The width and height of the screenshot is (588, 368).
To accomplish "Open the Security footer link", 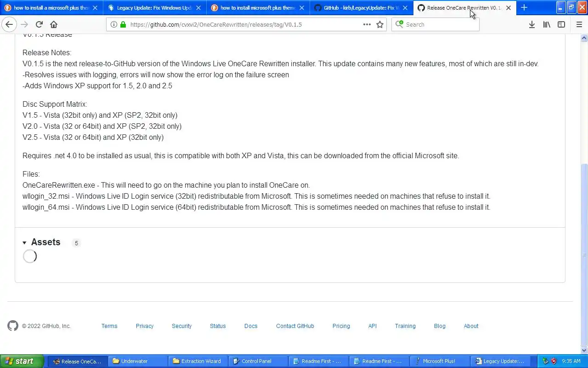I will [182, 326].
